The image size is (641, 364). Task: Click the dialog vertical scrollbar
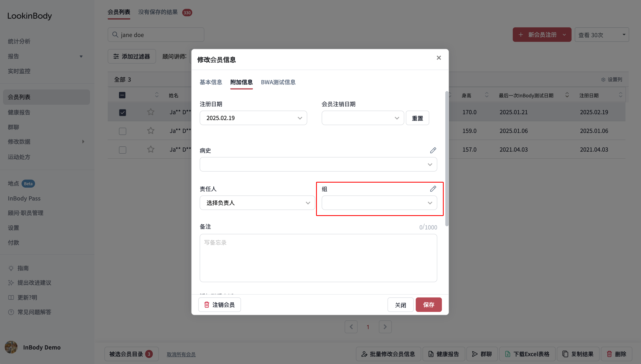pos(447,159)
